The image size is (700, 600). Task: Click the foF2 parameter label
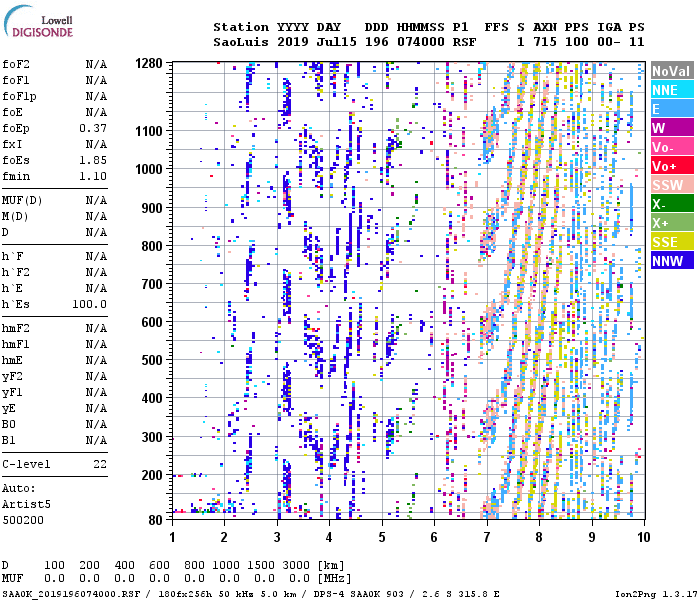click(x=16, y=64)
